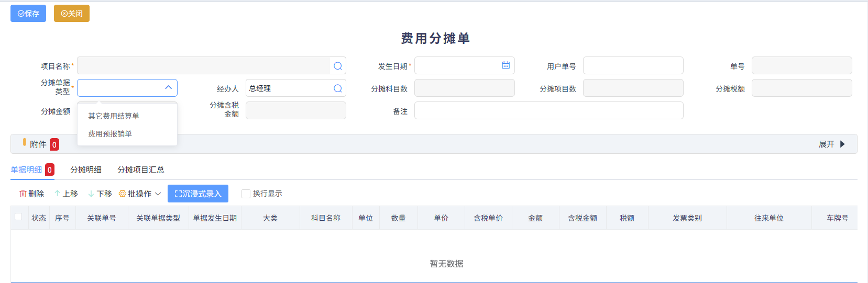
Task: Click the search icon in 项目名称 field
Action: [x=338, y=66]
